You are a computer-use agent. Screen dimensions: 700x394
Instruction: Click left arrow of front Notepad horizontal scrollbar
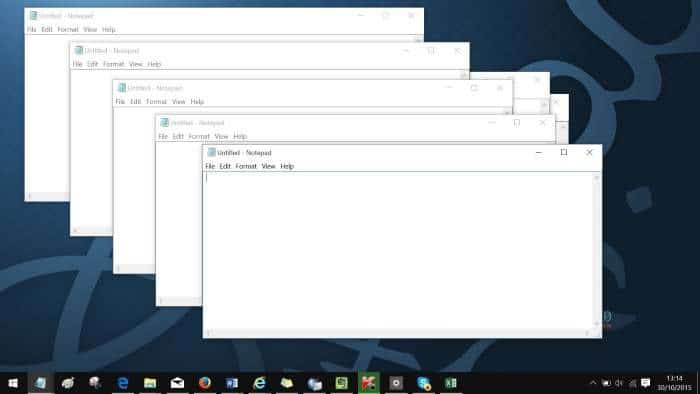tap(208, 333)
